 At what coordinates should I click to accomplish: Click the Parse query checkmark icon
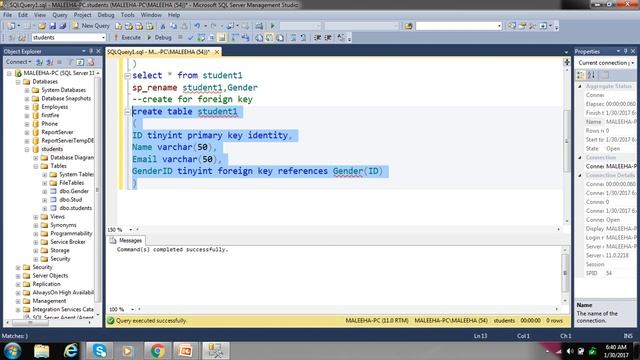(190, 38)
